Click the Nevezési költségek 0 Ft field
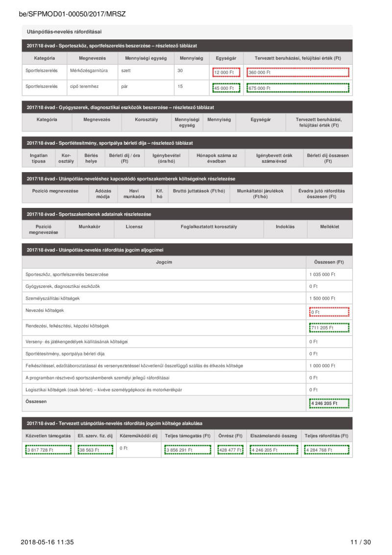392x555 pixels. click(x=329, y=312)
